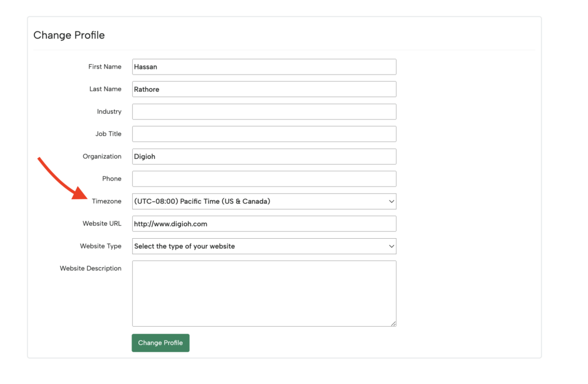
Task: Click inside the Website Description textarea
Action: point(264,294)
